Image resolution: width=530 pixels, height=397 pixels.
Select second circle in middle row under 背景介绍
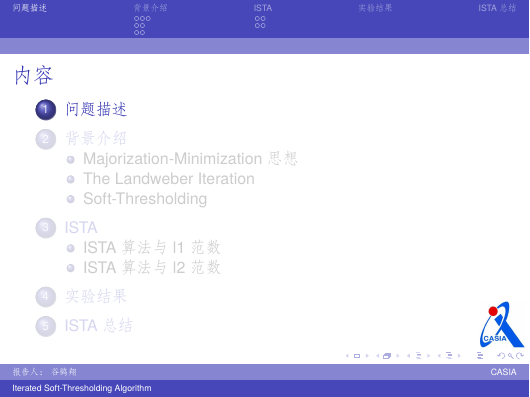point(142,26)
